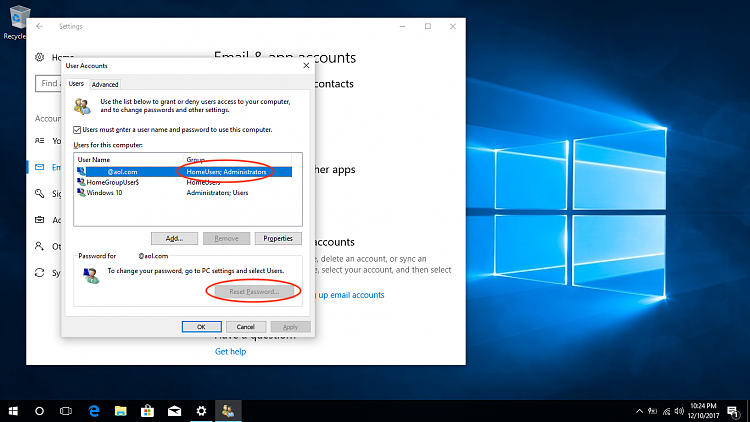Select the HomeGroupUser$ account row
Viewport: 750px width, 422px height.
184,182
